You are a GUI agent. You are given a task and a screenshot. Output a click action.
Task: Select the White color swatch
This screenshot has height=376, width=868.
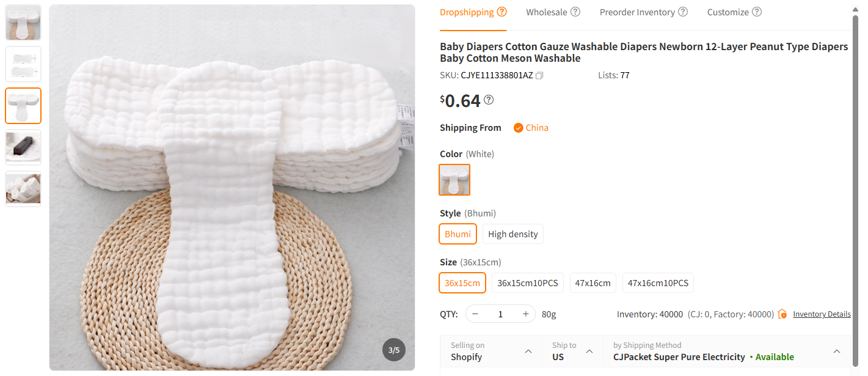pyautogui.click(x=454, y=179)
